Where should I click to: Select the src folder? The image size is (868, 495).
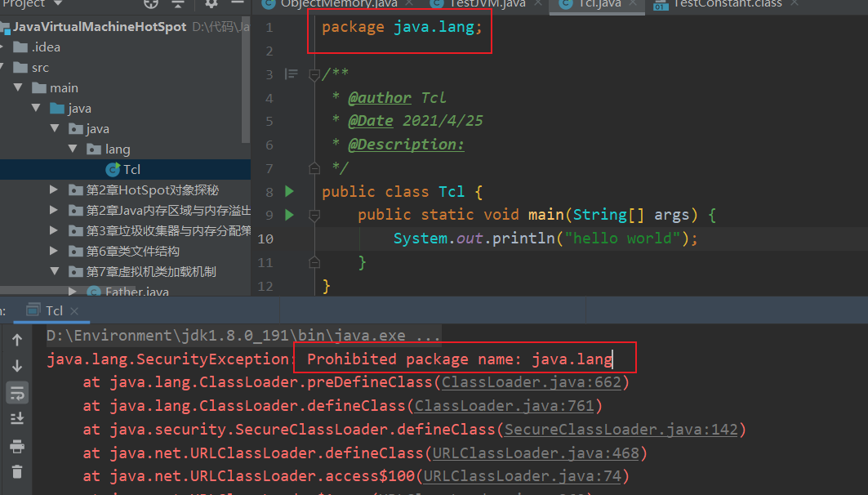(40, 68)
